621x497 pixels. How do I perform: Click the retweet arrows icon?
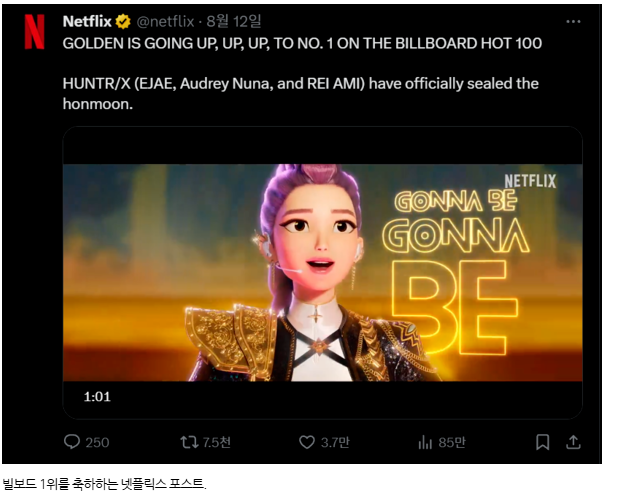tap(189, 442)
